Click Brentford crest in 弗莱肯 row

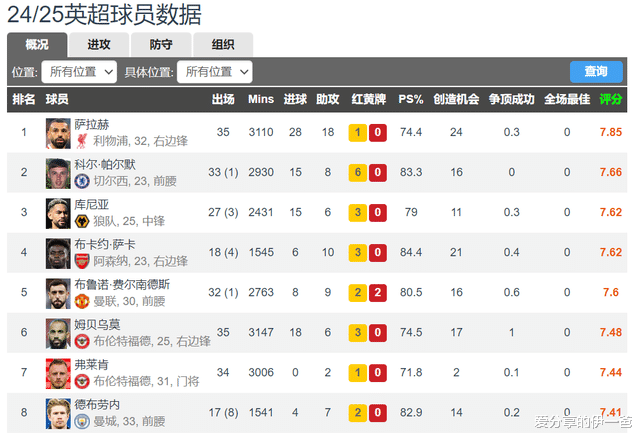(x=82, y=381)
